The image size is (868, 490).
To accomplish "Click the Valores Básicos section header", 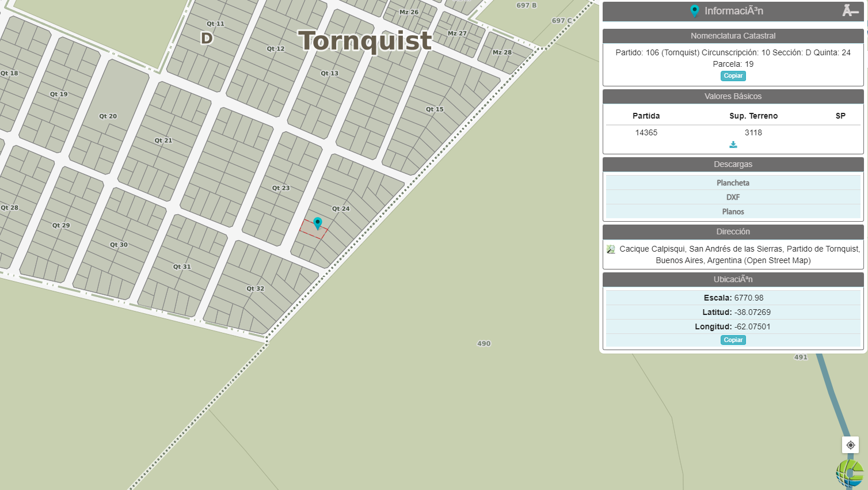I will point(733,96).
